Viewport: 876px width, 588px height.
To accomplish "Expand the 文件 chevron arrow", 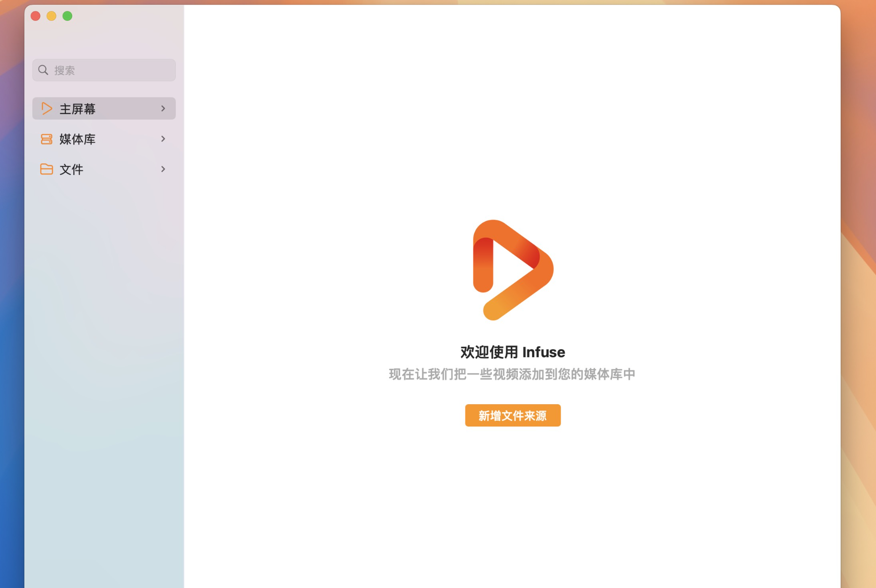I will [x=163, y=169].
